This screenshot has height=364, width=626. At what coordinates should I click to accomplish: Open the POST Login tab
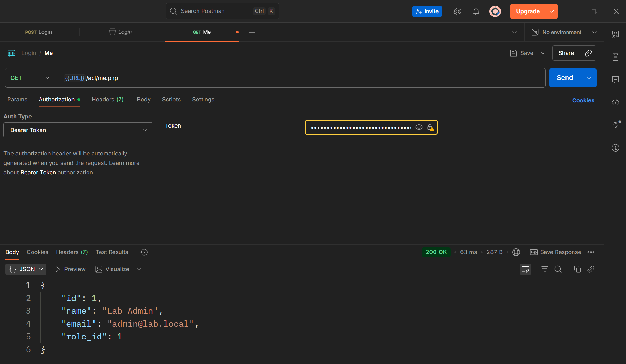39,32
